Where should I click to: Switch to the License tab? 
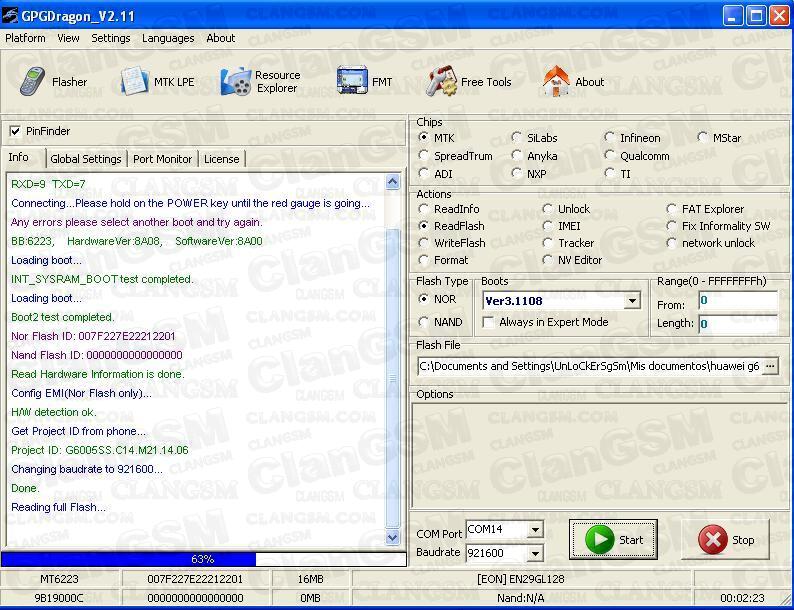pos(222,159)
